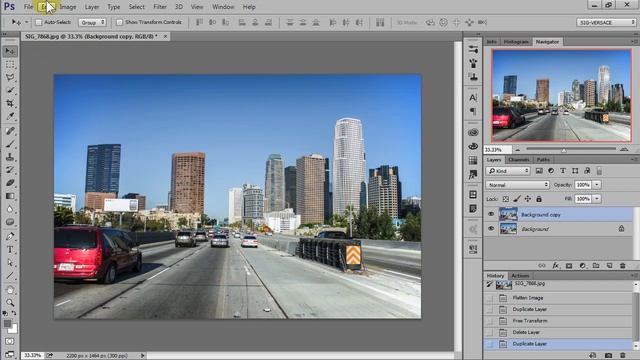Toggle lock transparent pixels
Viewport: 640px width, 360px height.
[506, 199]
